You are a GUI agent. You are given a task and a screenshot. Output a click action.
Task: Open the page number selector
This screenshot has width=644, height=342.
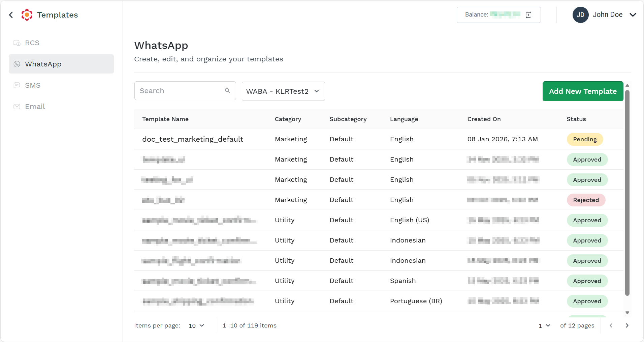(x=544, y=325)
